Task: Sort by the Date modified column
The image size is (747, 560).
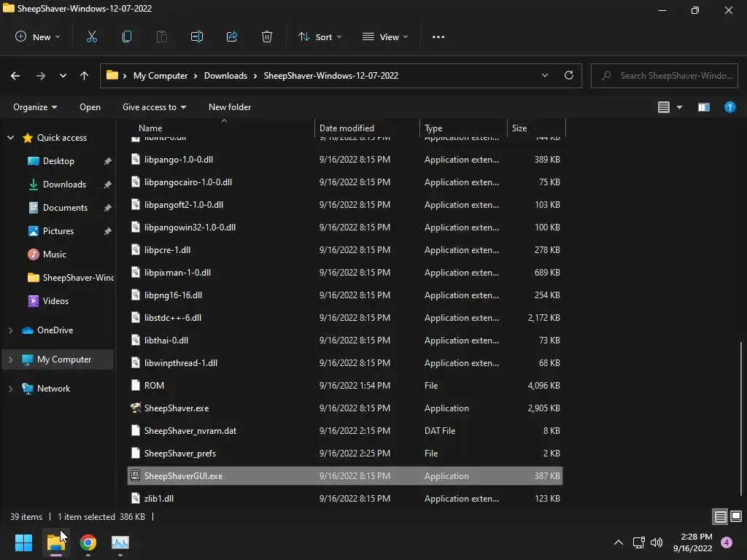Action: pyautogui.click(x=347, y=128)
